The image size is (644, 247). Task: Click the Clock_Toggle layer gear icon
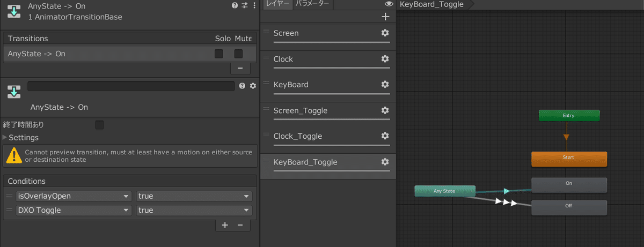pyautogui.click(x=385, y=136)
